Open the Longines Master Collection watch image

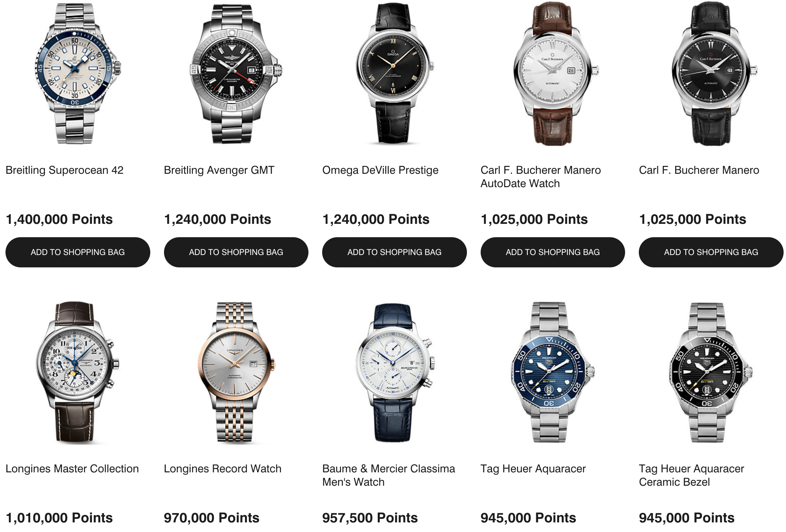point(78,373)
